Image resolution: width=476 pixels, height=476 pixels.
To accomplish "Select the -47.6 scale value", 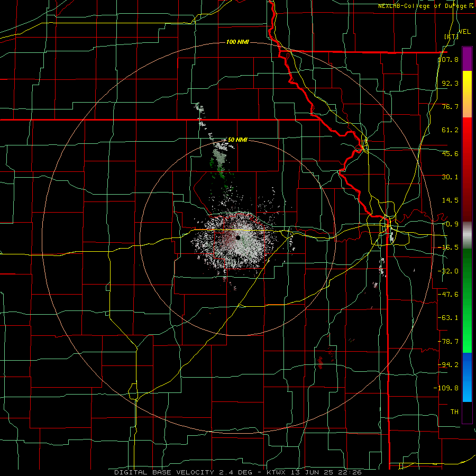I will [x=448, y=295].
